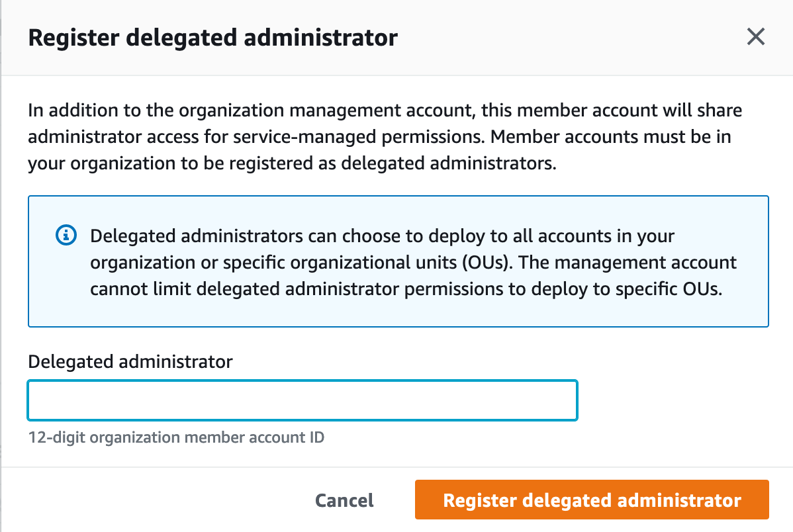Click the Delegated administrator field label
Image resolution: width=793 pixels, height=532 pixels.
pyautogui.click(x=130, y=362)
